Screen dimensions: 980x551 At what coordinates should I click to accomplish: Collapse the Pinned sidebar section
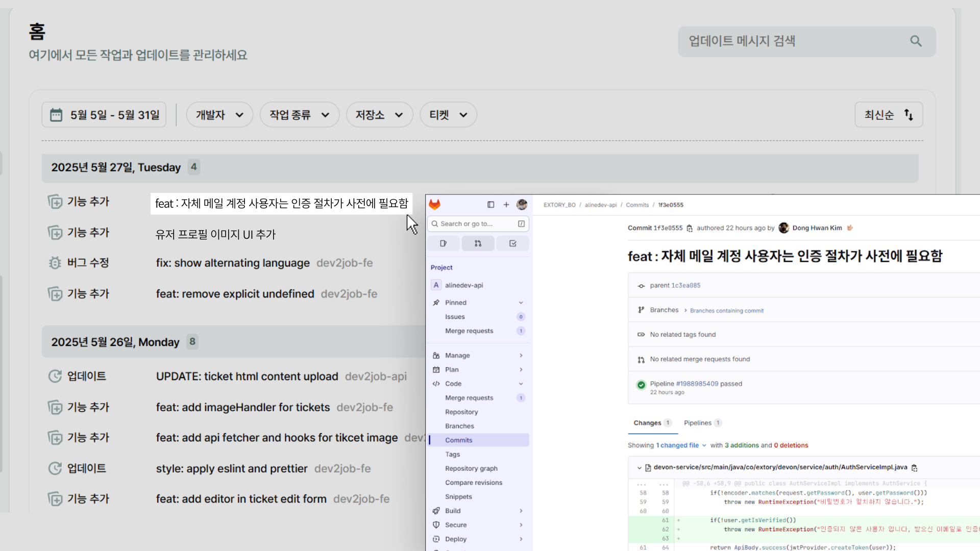pyautogui.click(x=521, y=303)
